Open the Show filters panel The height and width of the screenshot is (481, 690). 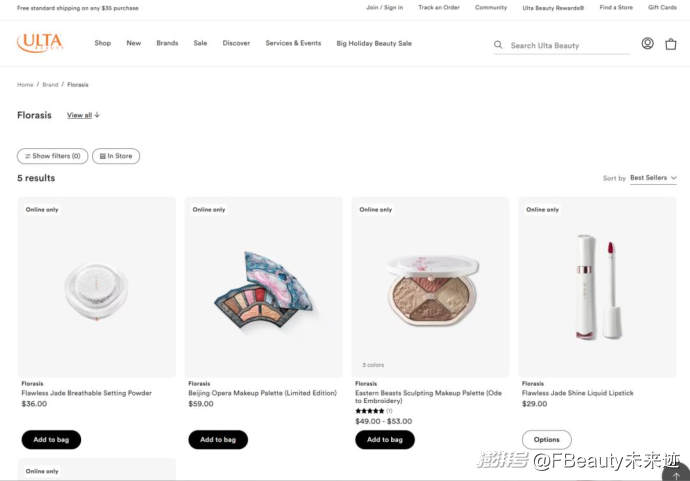[52, 156]
